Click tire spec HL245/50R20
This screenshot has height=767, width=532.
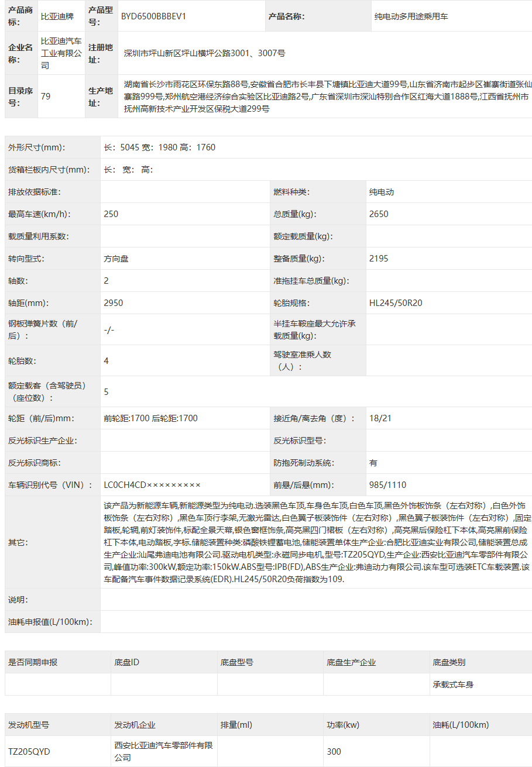[x=396, y=303]
